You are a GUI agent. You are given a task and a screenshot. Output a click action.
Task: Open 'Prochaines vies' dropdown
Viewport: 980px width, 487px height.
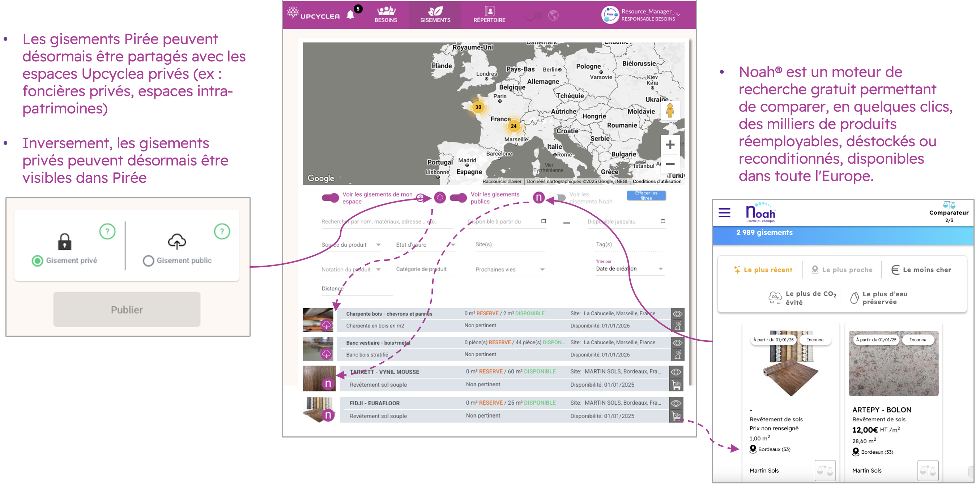click(x=510, y=270)
